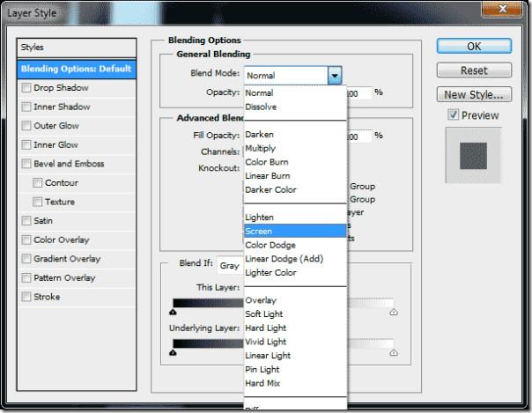Image resolution: width=532 pixels, height=413 pixels.
Task: Click the OK button
Action: (x=474, y=47)
